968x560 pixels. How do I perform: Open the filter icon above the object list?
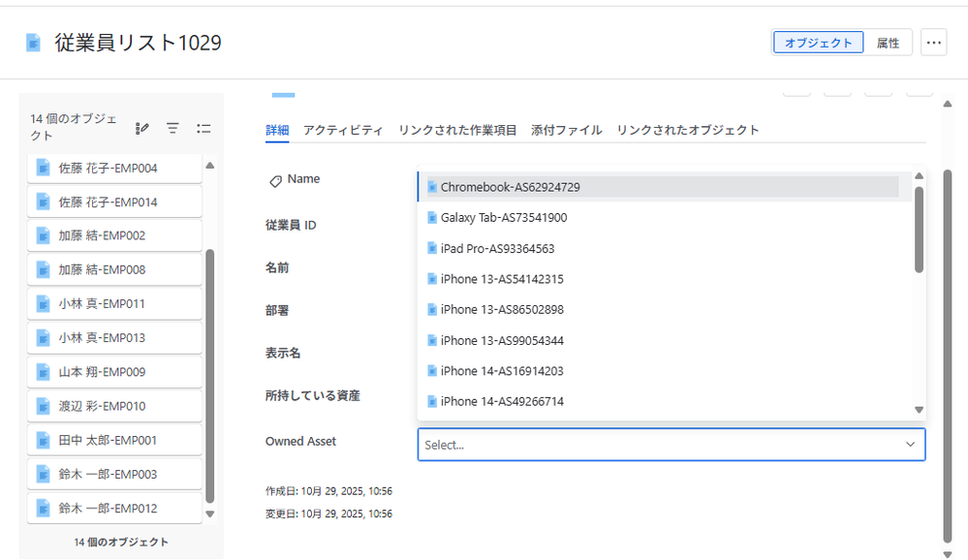tap(172, 127)
